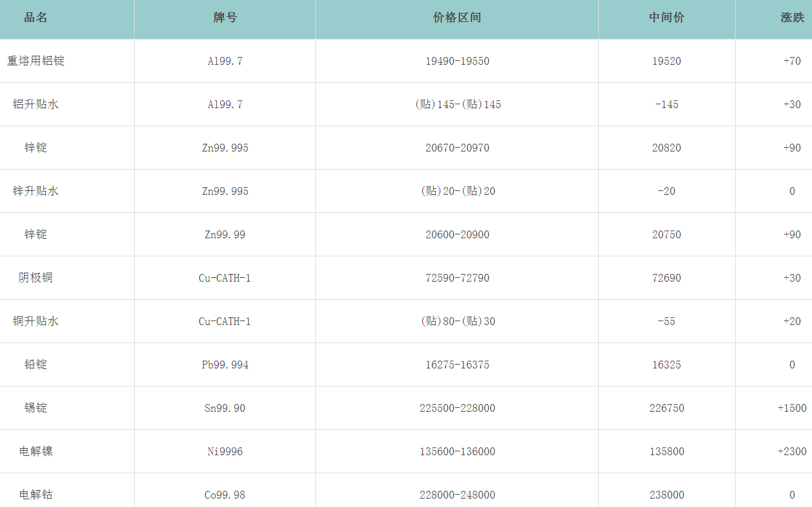
Task: Click the 电解钴 product name
Action: point(36,495)
